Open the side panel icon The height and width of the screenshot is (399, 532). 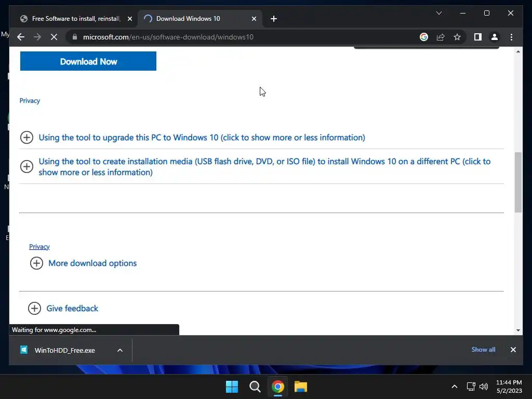click(478, 37)
